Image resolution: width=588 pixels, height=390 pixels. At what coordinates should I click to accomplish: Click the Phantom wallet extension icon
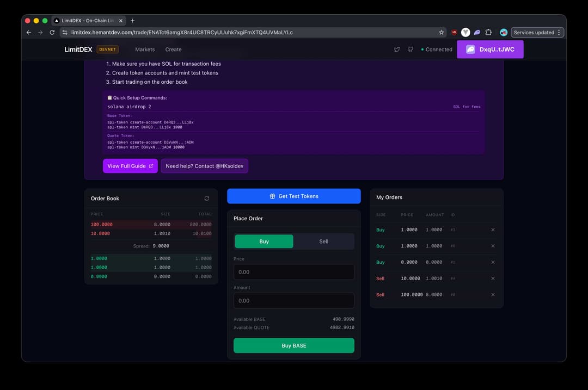click(476, 32)
